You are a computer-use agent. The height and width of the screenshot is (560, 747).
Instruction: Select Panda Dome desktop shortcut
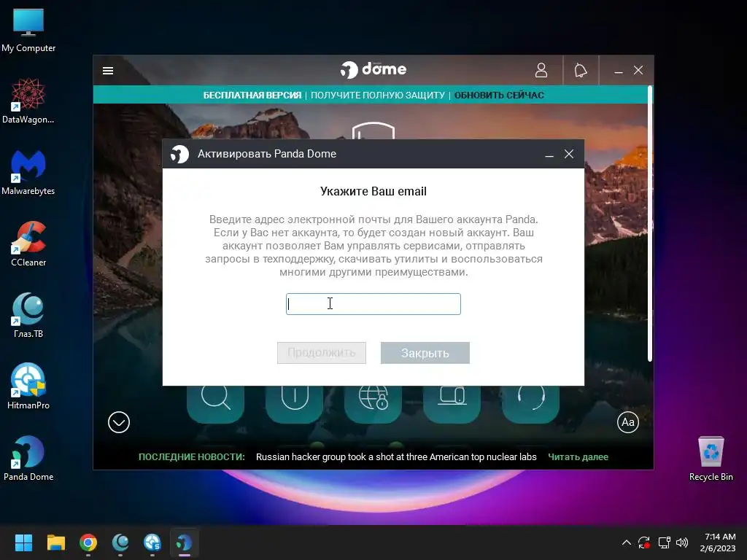tap(28, 458)
